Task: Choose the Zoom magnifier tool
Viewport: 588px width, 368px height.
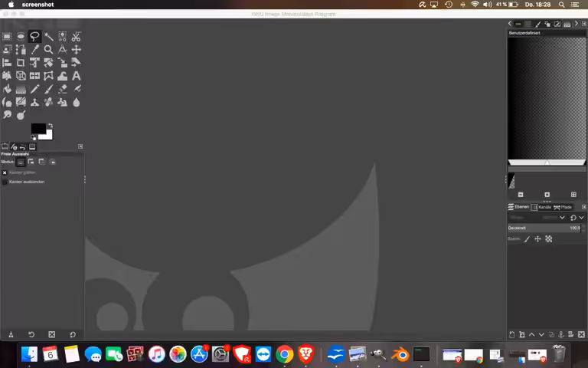Action: coord(48,50)
